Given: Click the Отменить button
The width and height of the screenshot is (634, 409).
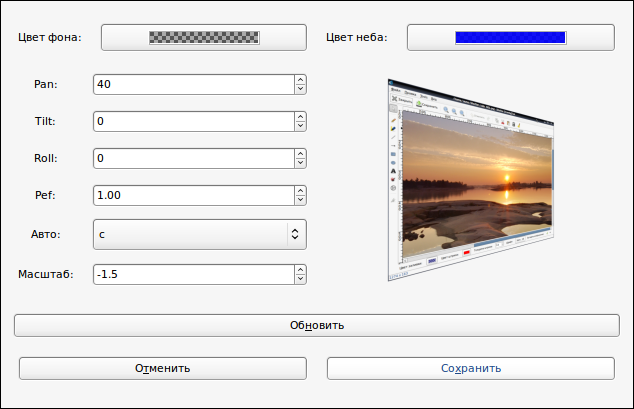Looking at the screenshot, I should click(x=163, y=368).
